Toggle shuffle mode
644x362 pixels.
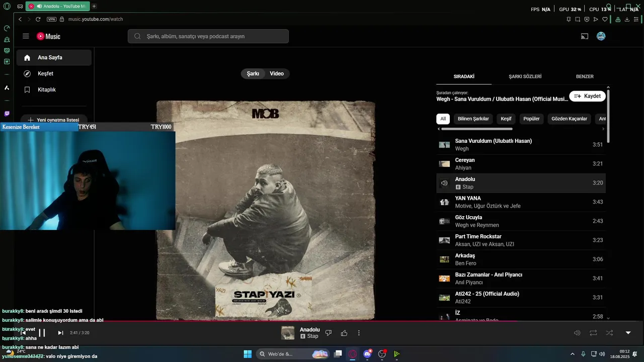[x=609, y=333]
